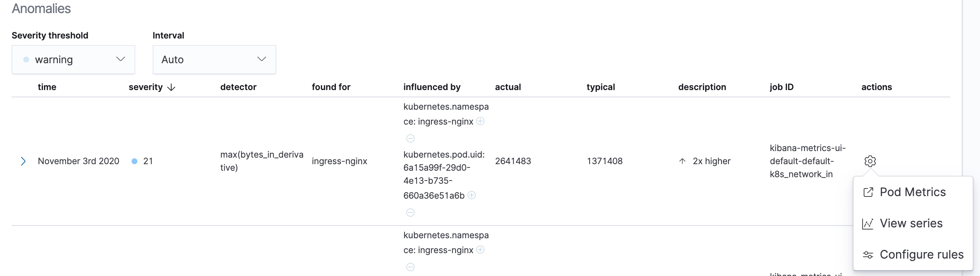Select Pod Metrics from the actions menu
Viewport: 980px width, 276px height.
click(x=912, y=192)
